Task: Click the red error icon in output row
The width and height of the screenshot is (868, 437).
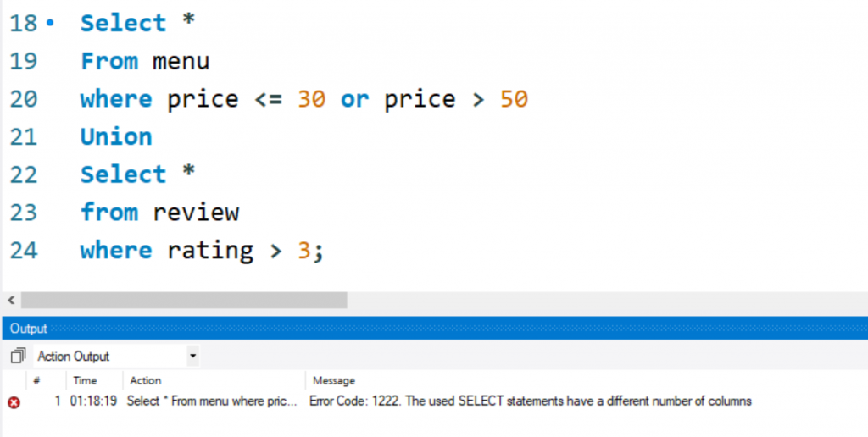Action: click(14, 402)
